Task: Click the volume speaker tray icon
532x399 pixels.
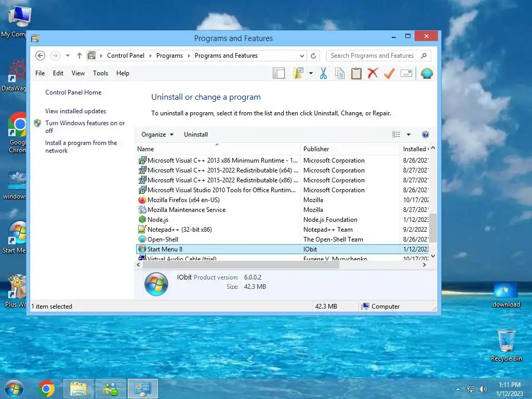Action: (x=483, y=389)
